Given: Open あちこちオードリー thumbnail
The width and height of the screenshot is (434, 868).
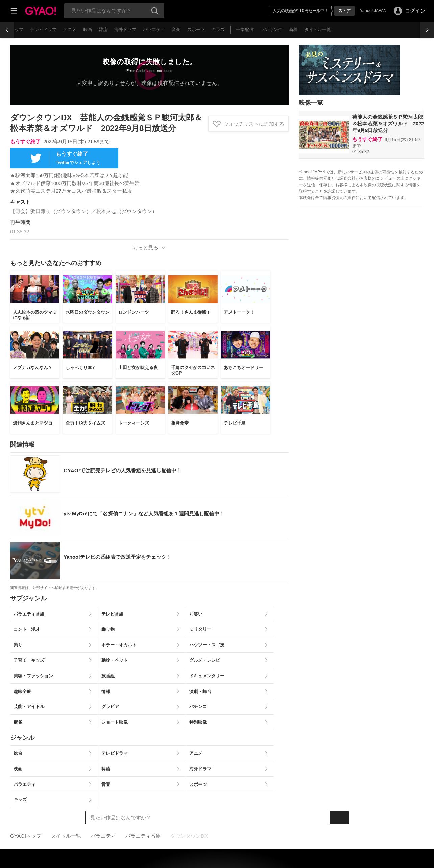Looking at the screenshot, I should click(246, 344).
